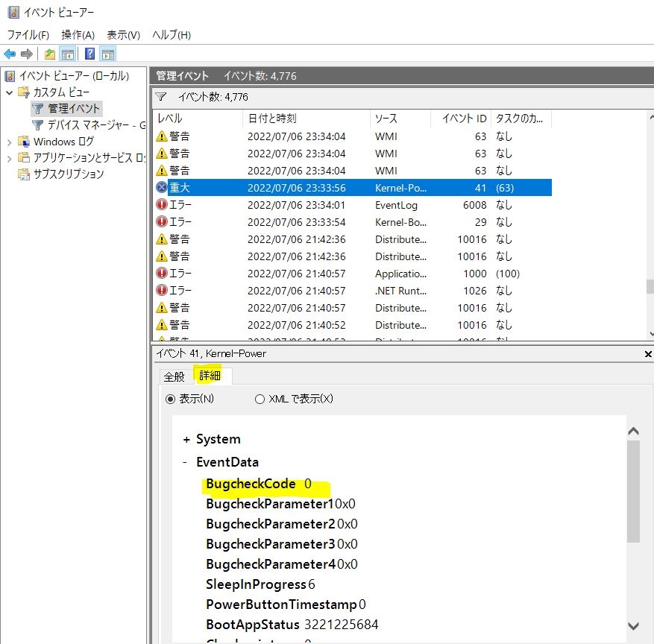Image resolution: width=654 pixels, height=644 pixels.
Task: Click the SleepInProgress 6 line
Action: pyautogui.click(x=260, y=584)
